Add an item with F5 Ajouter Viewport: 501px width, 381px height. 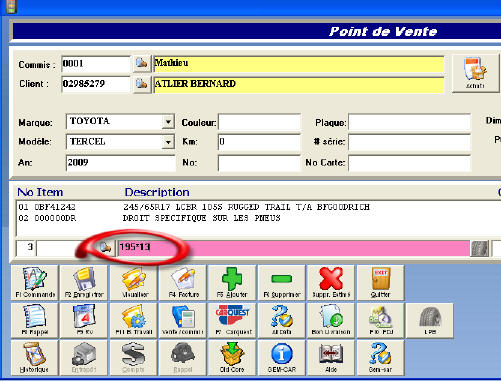click(x=232, y=283)
